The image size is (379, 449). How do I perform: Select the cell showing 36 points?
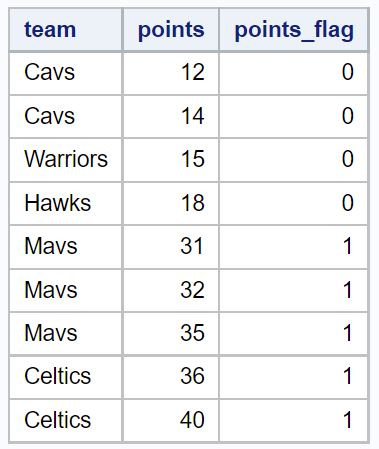(x=171, y=377)
